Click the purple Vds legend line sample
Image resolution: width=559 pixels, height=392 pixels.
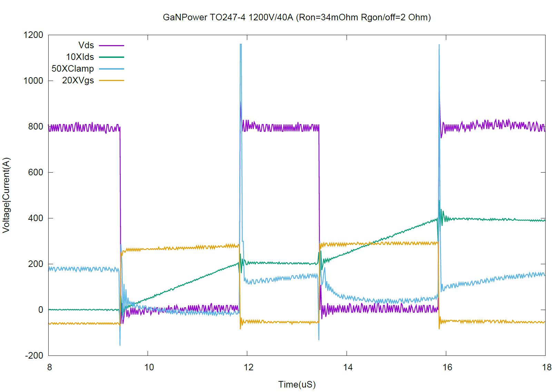[x=111, y=45]
